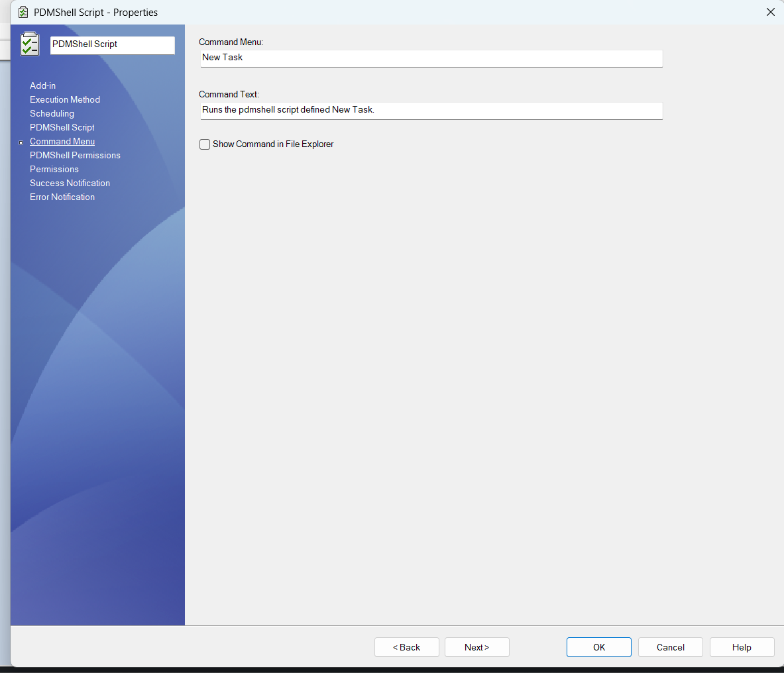Click the title bar clipboard icon
The image size is (784, 673).
coord(23,12)
